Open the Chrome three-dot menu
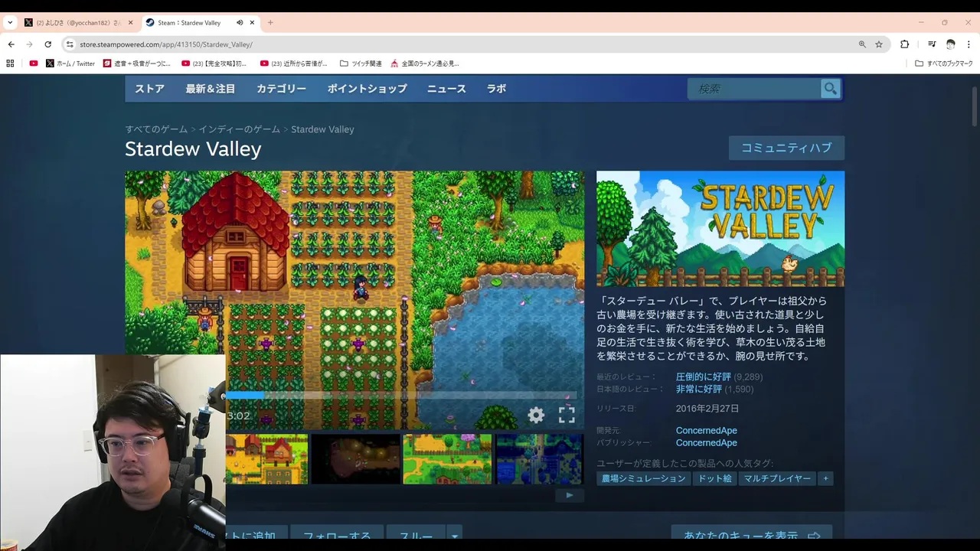This screenshot has width=980, height=551. click(969, 44)
